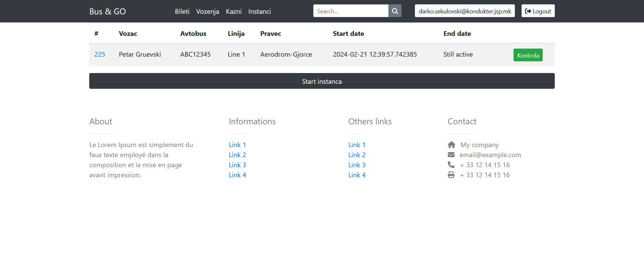Click the Start instanca button
Screen dimensions: 644x259
pos(322,81)
